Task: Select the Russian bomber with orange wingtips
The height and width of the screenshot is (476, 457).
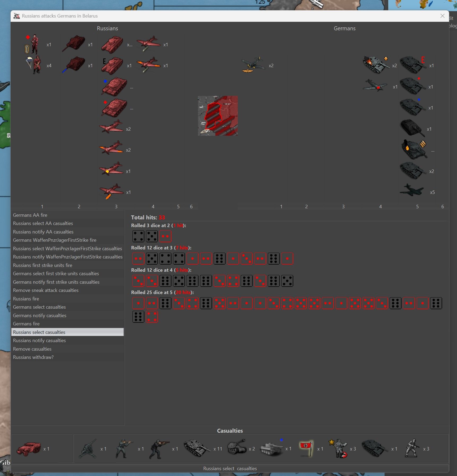Action: [x=149, y=65]
